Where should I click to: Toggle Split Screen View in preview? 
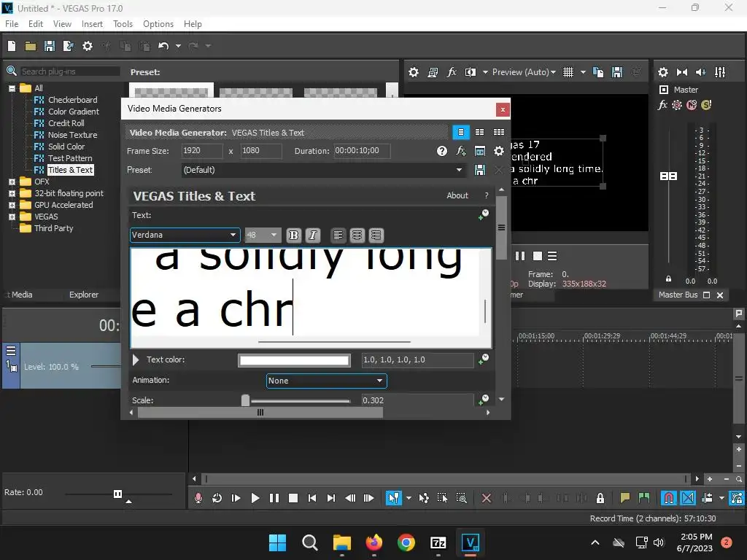pos(471,72)
